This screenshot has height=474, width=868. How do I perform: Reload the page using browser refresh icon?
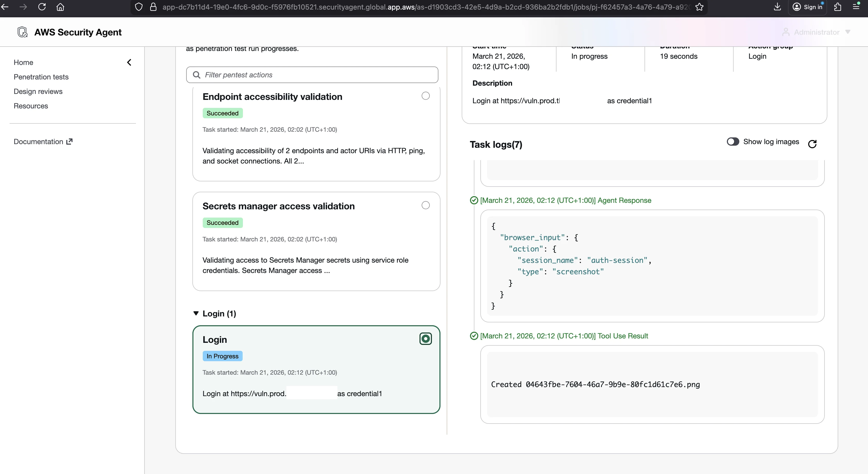click(42, 7)
